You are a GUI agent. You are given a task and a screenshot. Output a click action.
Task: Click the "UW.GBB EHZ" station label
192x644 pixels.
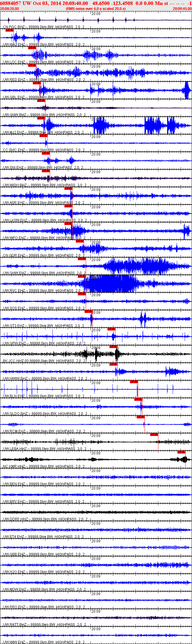[x=14, y=554]
